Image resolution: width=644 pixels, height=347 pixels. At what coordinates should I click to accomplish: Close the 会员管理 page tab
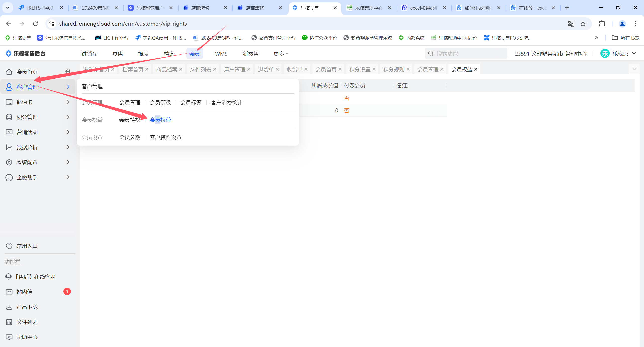pyautogui.click(x=442, y=69)
